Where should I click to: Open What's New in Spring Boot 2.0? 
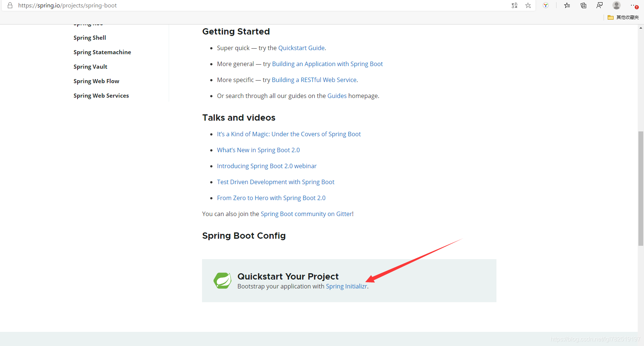(x=258, y=150)
